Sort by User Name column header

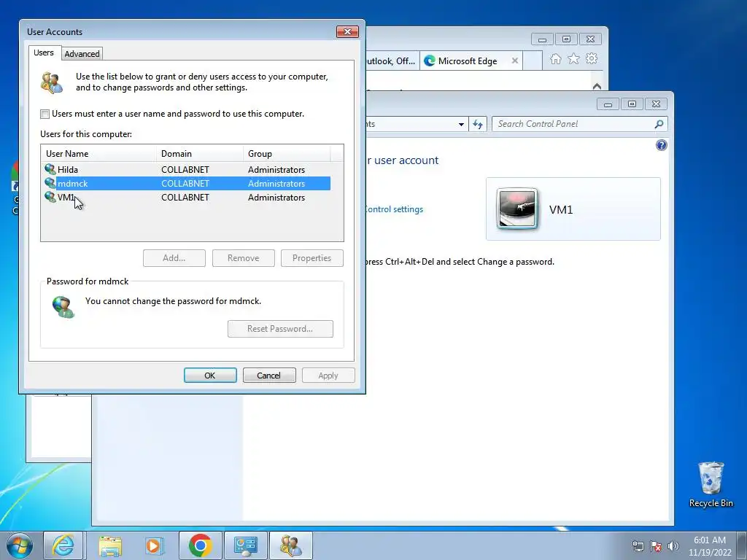coord(98,154)
